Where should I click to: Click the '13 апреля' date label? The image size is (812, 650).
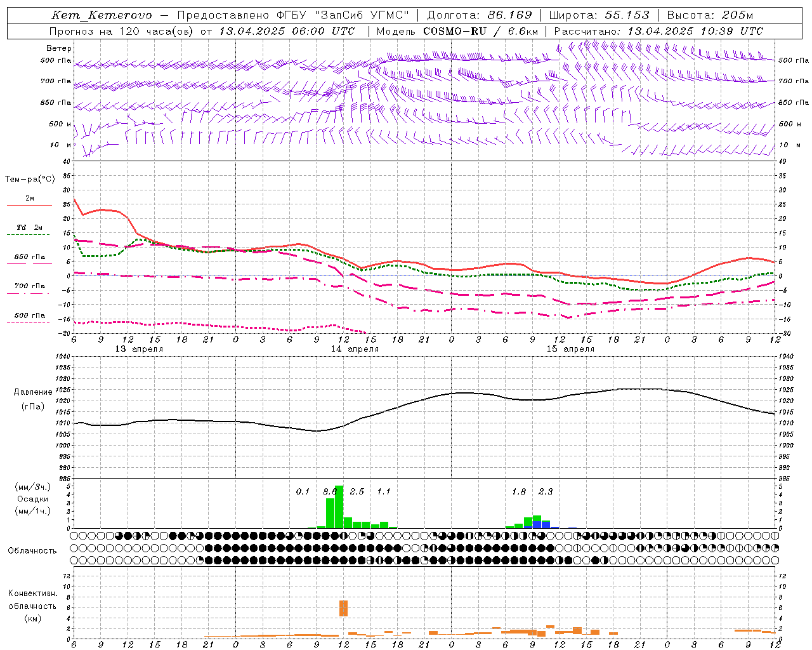coord(139,349)
